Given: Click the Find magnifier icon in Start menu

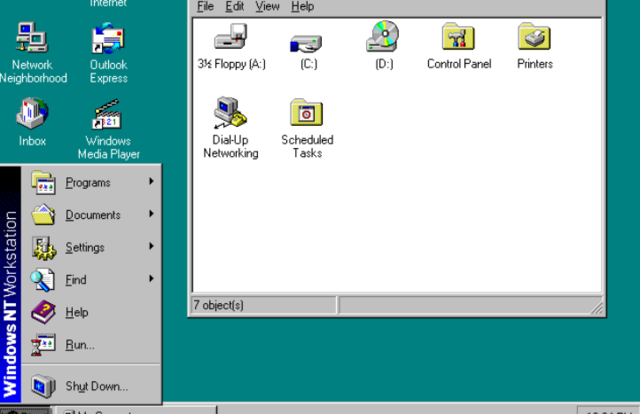Looking at the screenshot, I should pyautogui.click(x=42, y=280).
